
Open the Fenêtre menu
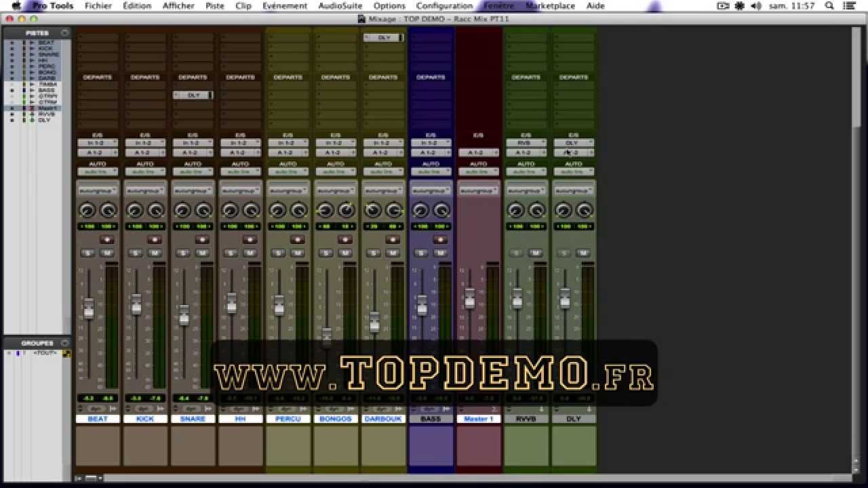pos(498,5)
